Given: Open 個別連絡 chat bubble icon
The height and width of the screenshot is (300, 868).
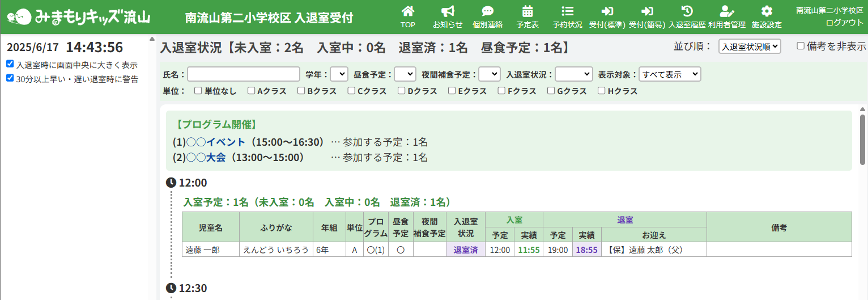Looking at the screenshot, I should [x=487, y=11].
